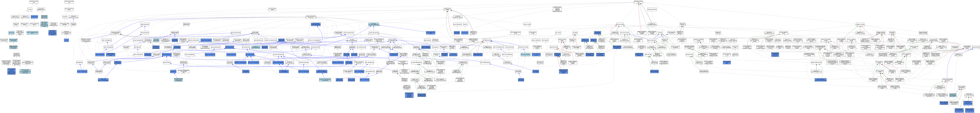
Task: Click the 'thyroid gland development' node
Action: point(265,47)
